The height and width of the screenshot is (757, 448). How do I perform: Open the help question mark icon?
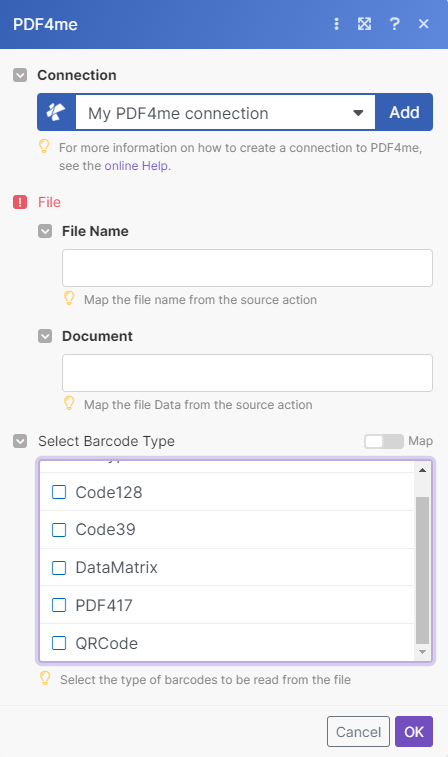[394, 24]
